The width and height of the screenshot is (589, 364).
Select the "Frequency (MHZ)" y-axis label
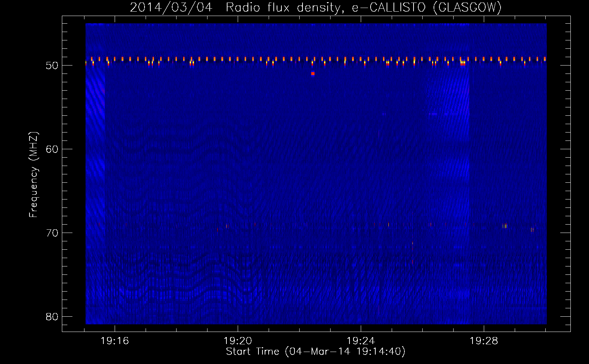pos(33,175)
